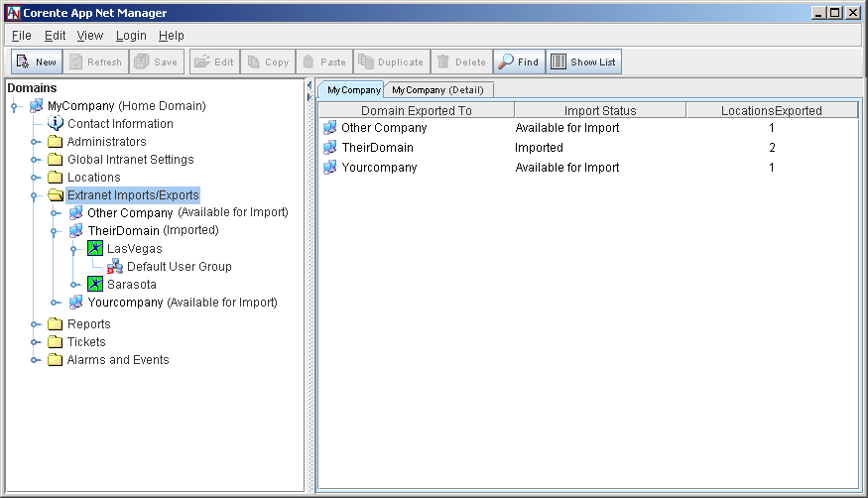This screenshot has height=498, width=868.
Task: Click the open Extranet Imports/Exports folder icon
Action: click(56, 194)
